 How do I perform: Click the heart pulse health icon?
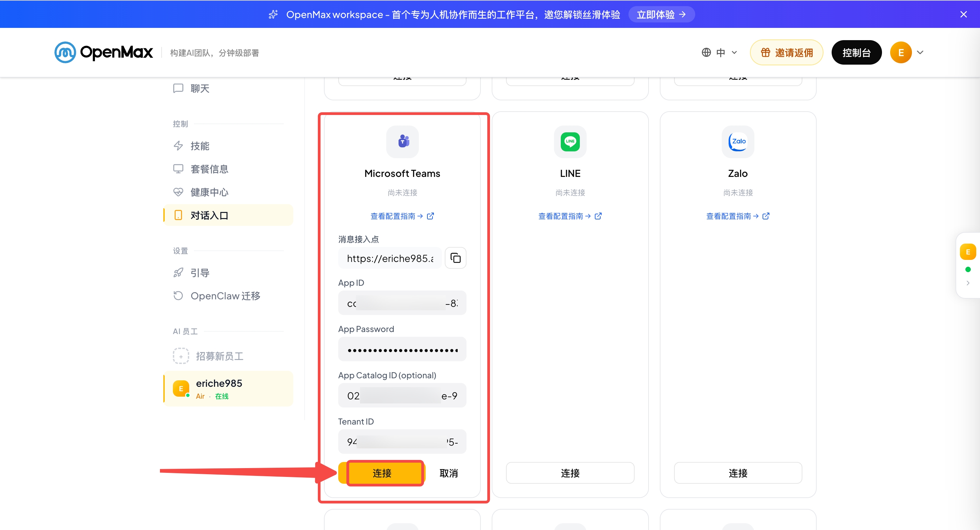(178, 192)
